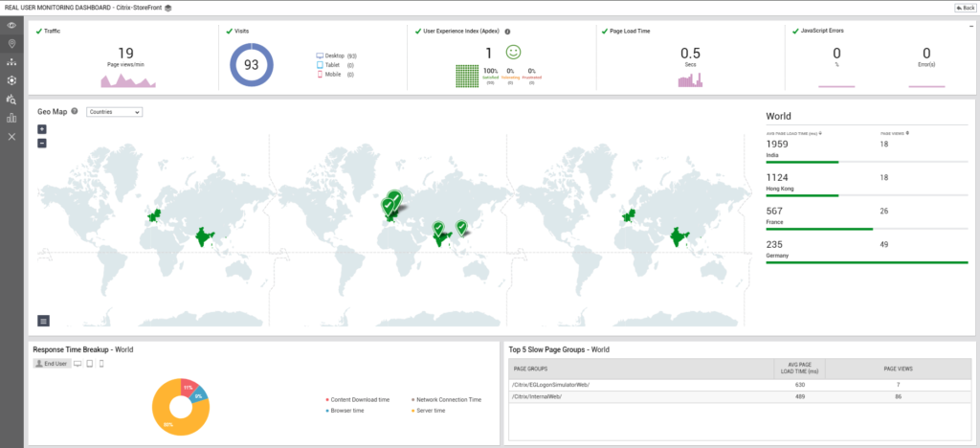
Task: Toggle Network Connection Time legend entry
Action: [446, 399]
